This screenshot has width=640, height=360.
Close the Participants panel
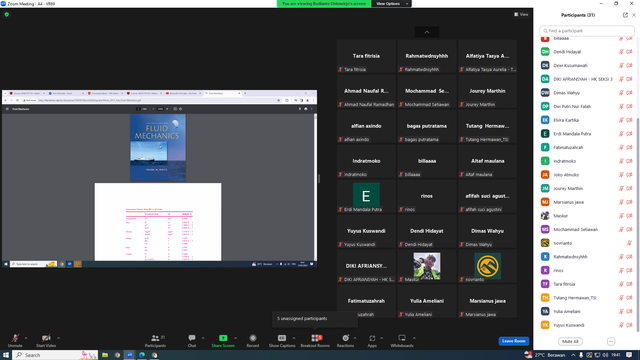pyautogui.click(x=634, y=15)
